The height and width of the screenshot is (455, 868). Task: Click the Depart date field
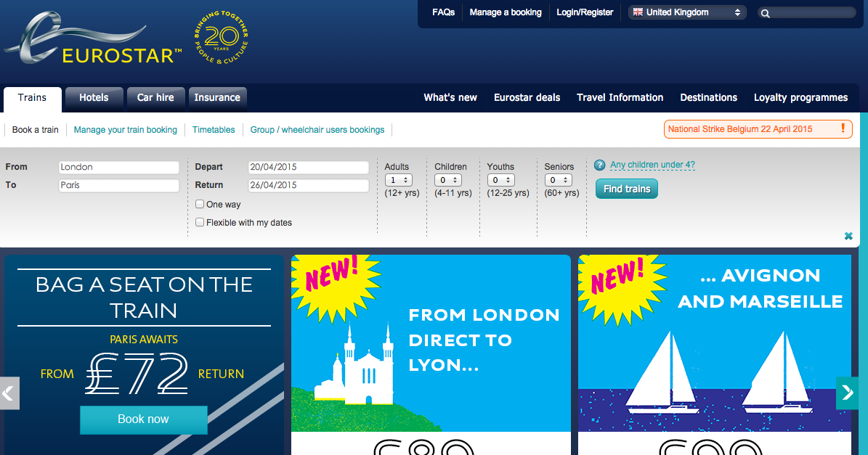click(308, 167)
